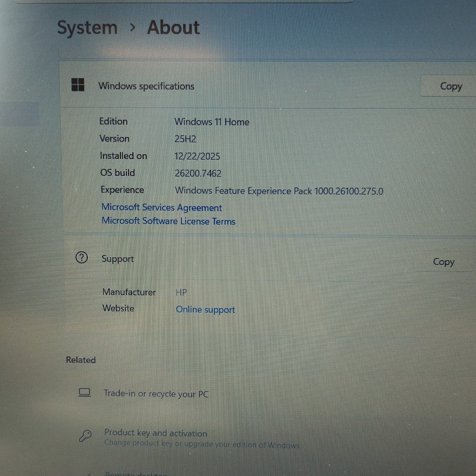This screenshot has width=476, height=476.
Task: Click the key icon for product activation
Action: (85, 436)
